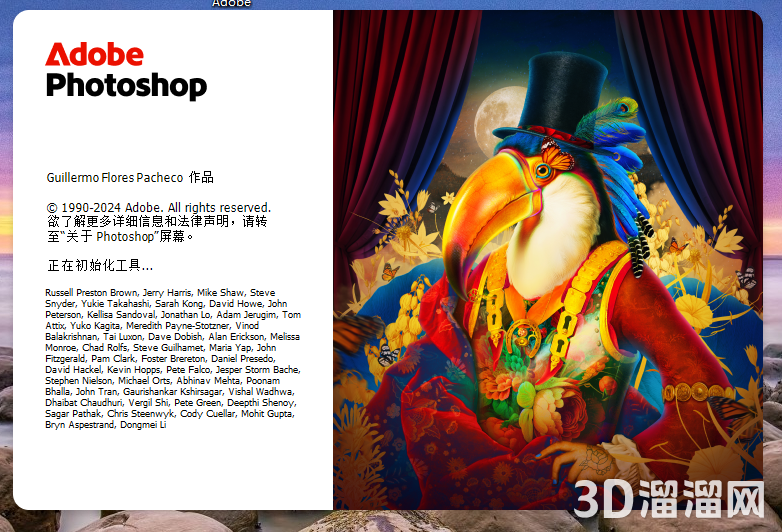Click the name 'Yukie Takahashi' in credits
The image size is (782, 532).
[115, 304]
